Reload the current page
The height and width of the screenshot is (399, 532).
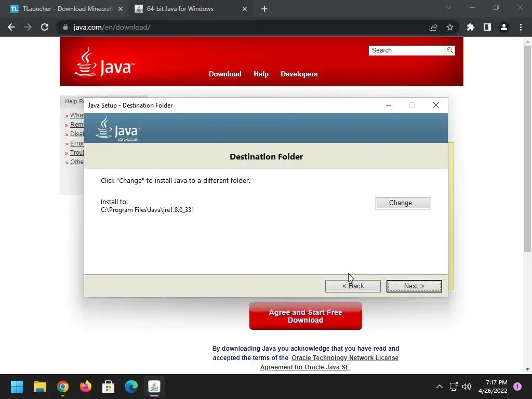pyautogui.click(x=45, y=27)
